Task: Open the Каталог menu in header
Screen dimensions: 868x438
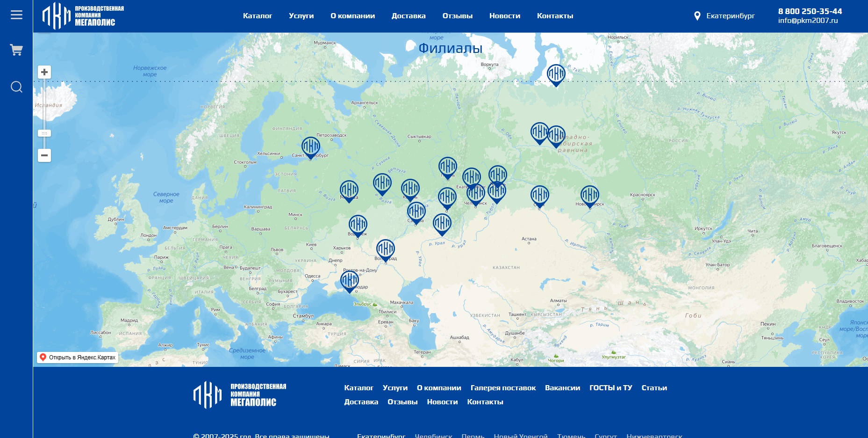Action: pyautogui.click(x=258, y=16)
